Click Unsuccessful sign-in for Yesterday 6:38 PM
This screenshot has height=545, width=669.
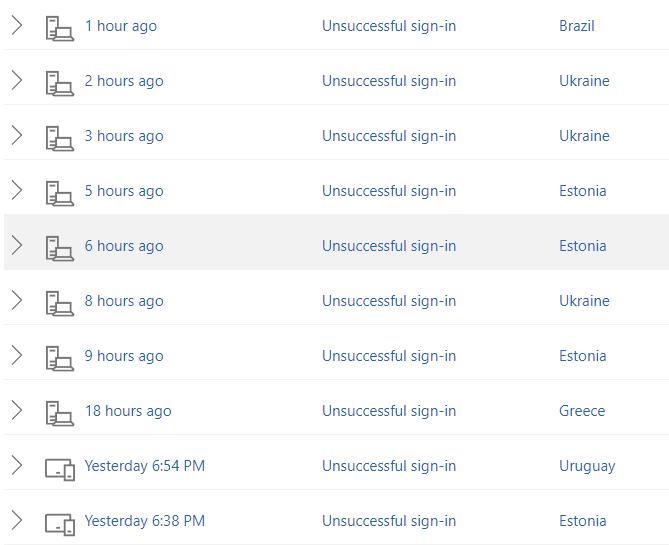pos(389,521)
